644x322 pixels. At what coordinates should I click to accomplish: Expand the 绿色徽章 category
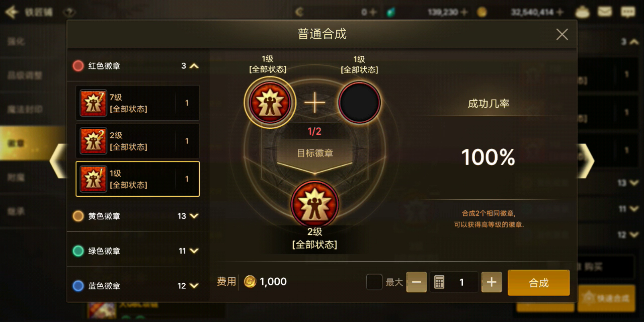click(194, 251)
